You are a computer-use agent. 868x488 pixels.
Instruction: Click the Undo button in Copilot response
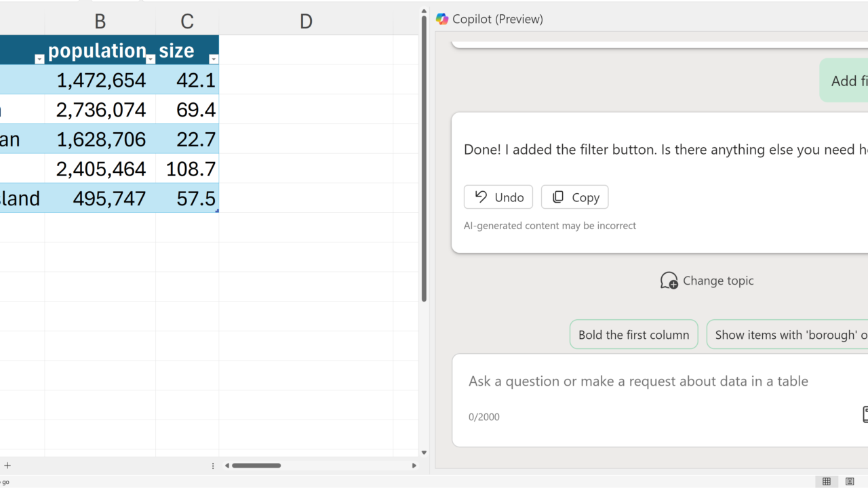(x=498, y=197)
